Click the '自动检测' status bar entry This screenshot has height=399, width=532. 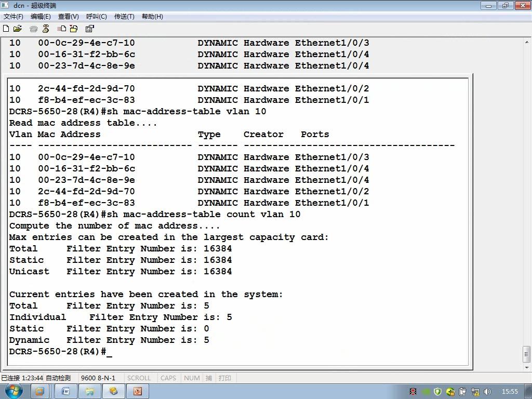pos(58,378)
